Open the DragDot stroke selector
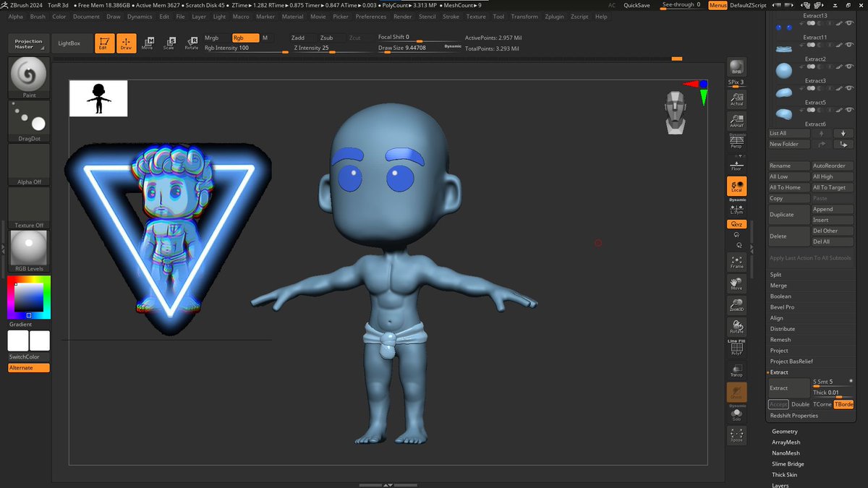The height and width of the screenshot is (488, 868). coord(29,121)
